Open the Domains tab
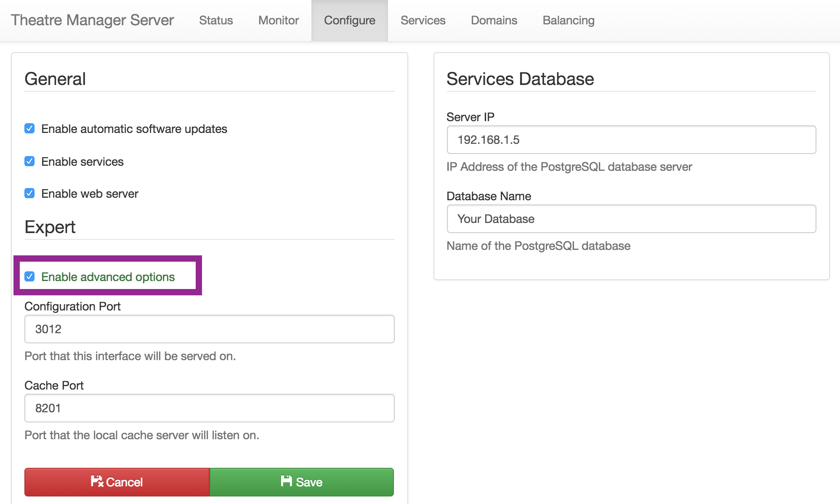Viewport: 840px width, 504px height. pos(494,20)
